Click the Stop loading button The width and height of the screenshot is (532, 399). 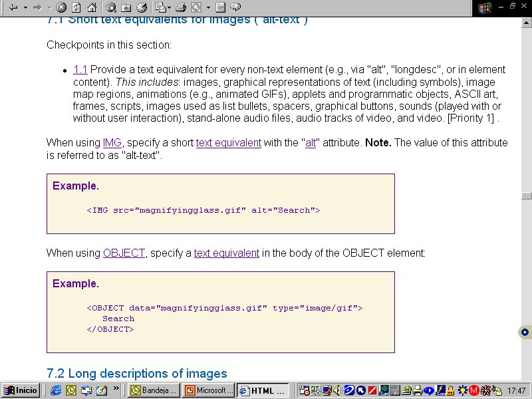click(x=61, y=8)
